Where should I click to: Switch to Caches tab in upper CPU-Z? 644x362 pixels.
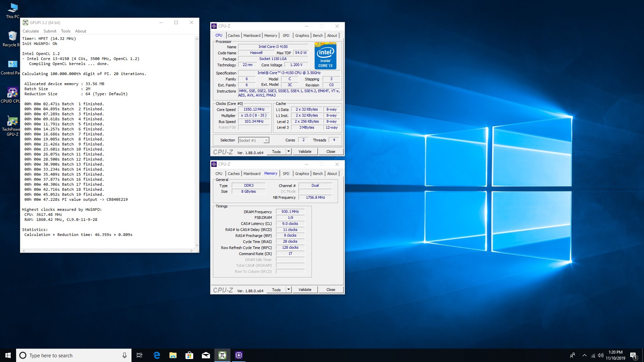click(234, 36)
